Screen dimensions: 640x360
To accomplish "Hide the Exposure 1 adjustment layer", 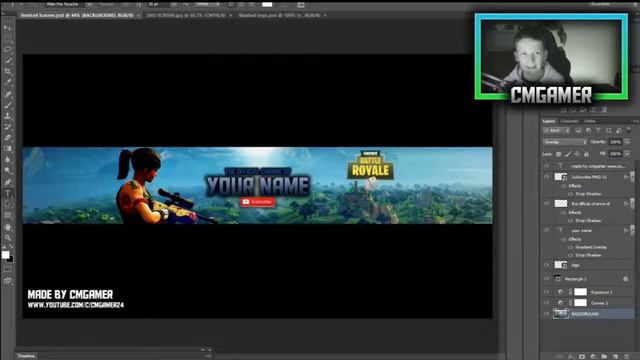I will pos(547,292).
